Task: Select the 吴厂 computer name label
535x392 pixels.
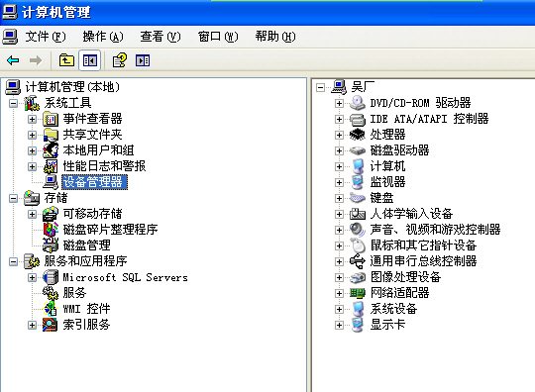Action: 363,87
